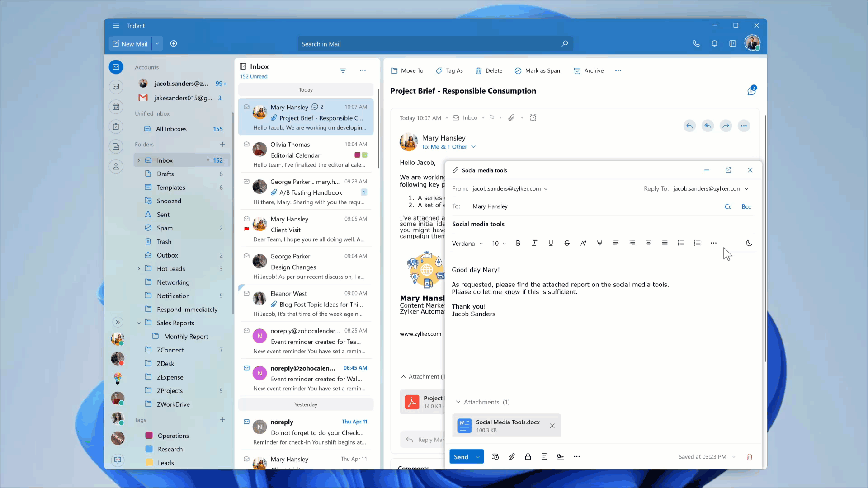
Task: Toggle dark mode moon icon in editor
Action: (x=749, y=243)
